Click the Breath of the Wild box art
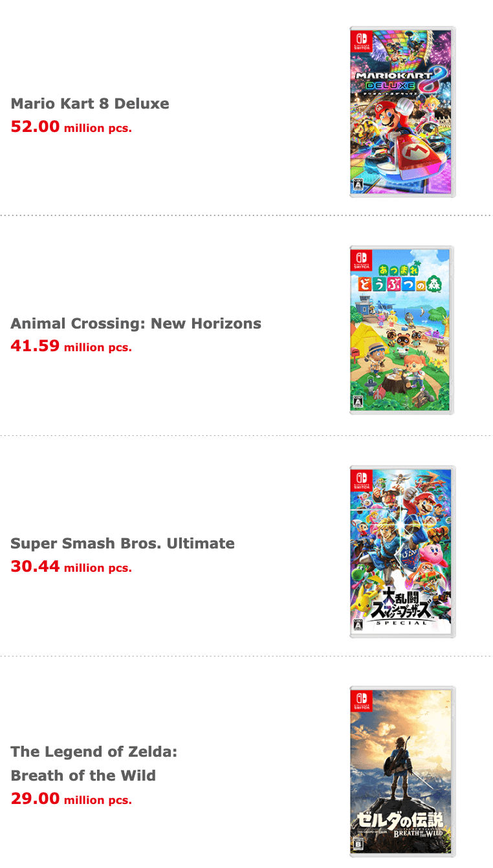 (x=402, y=771)
